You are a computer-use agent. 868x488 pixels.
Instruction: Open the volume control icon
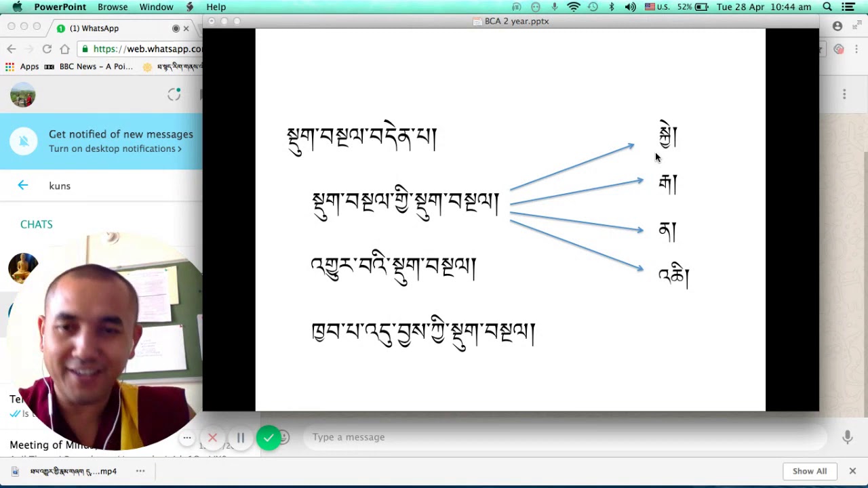pyautogui.click(x=631, y=7)
